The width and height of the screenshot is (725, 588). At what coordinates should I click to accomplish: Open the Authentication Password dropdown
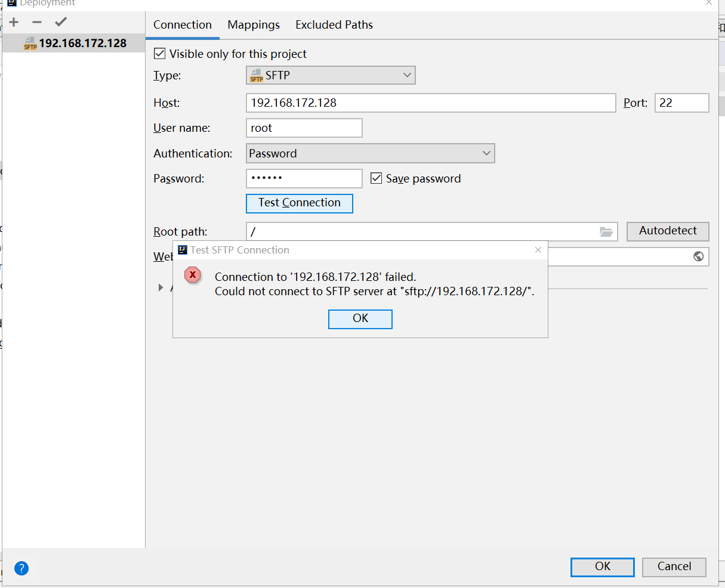click(x=370, y=153)
